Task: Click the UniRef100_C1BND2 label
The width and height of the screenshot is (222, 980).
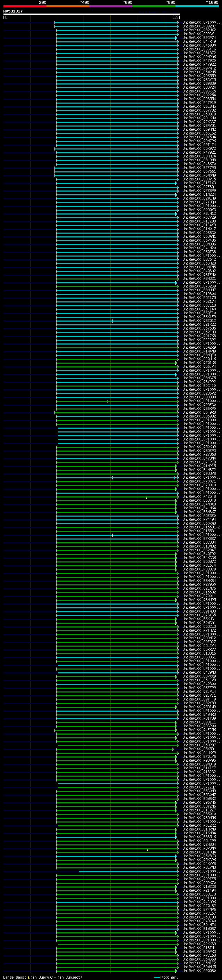Action: click(x=199, y=546)
